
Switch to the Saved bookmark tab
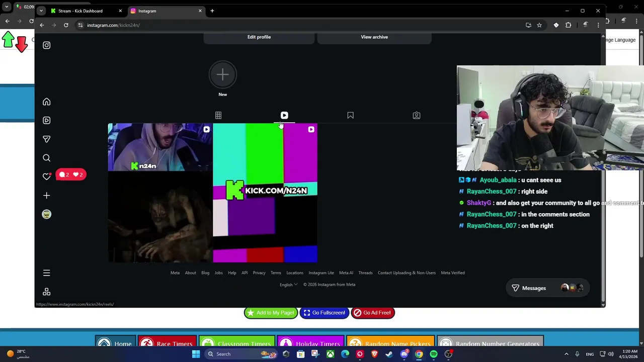(350, 115)
